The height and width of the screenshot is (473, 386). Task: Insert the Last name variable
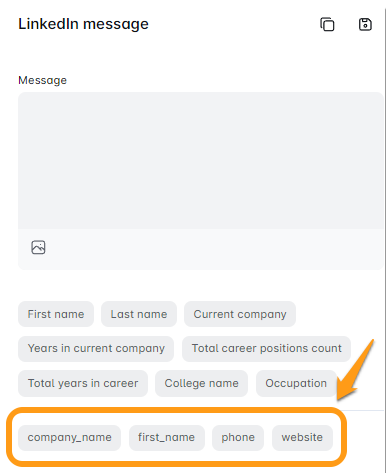(139, 314)
